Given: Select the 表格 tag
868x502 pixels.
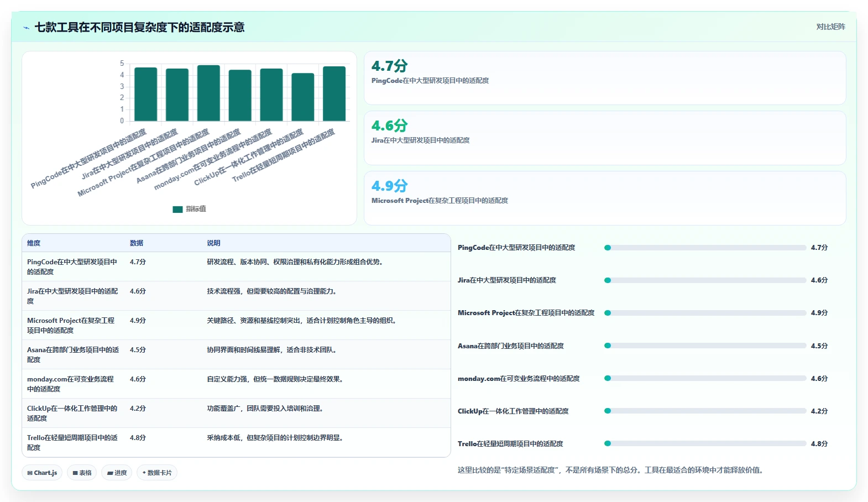Looking at the screenshot, I should [82, 473].
